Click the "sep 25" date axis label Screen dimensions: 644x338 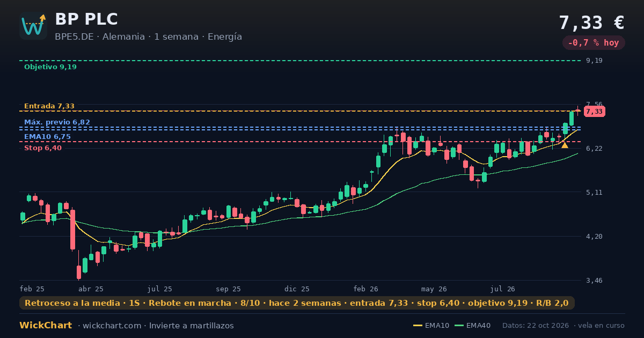click(229, 289)
